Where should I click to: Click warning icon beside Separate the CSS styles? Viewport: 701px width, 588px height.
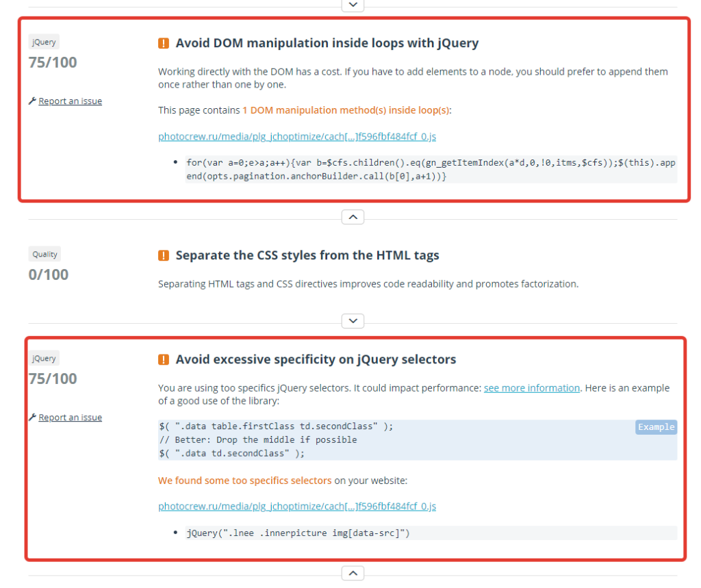click(164, 256)
